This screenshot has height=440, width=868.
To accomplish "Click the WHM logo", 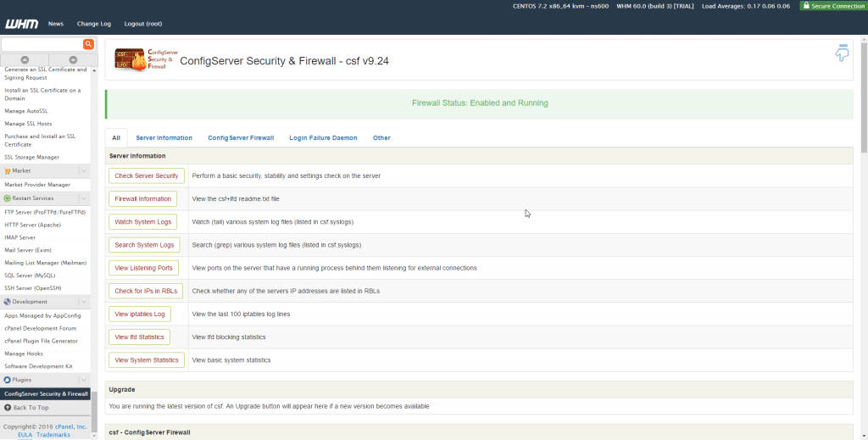I will click(x=21, y=24).
